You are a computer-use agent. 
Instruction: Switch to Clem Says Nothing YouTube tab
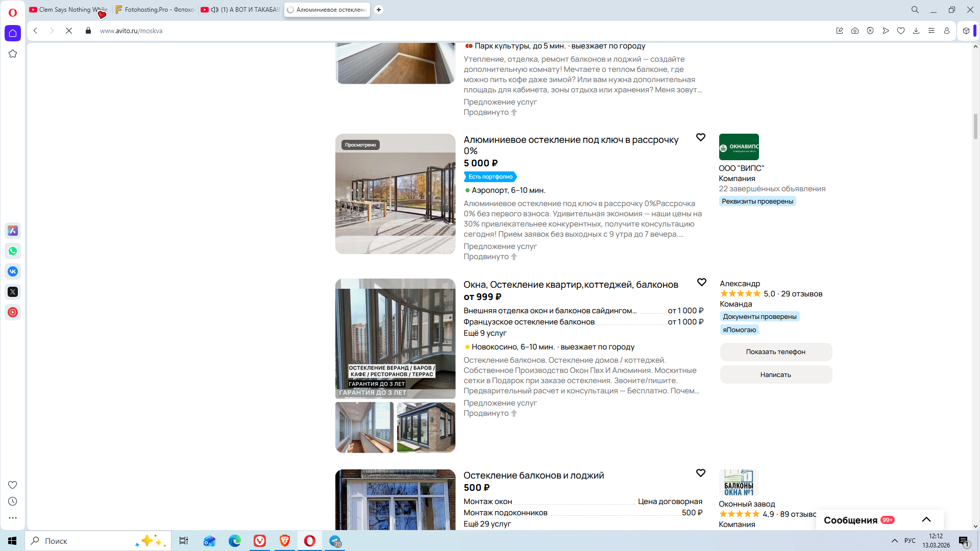[x=69, y=10]
